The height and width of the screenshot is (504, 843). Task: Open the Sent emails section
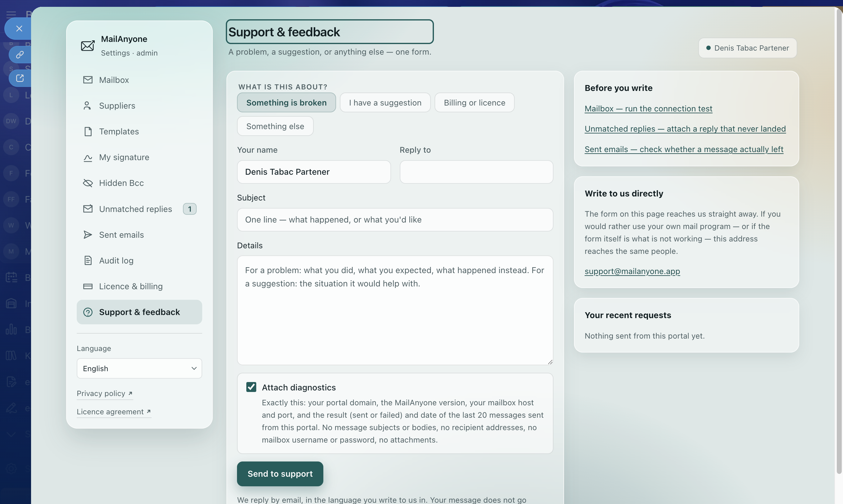[139, 235]
